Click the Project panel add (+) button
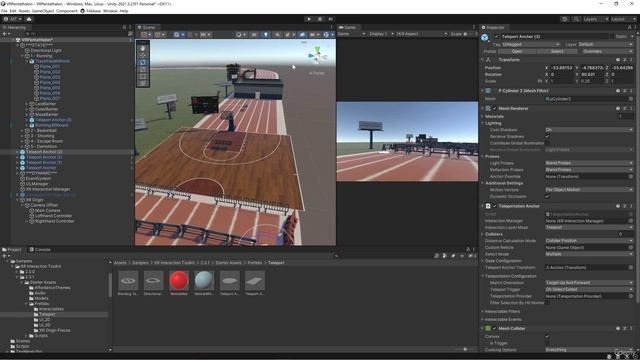Viewport: 640px width, 360px height. pos(5,256)
